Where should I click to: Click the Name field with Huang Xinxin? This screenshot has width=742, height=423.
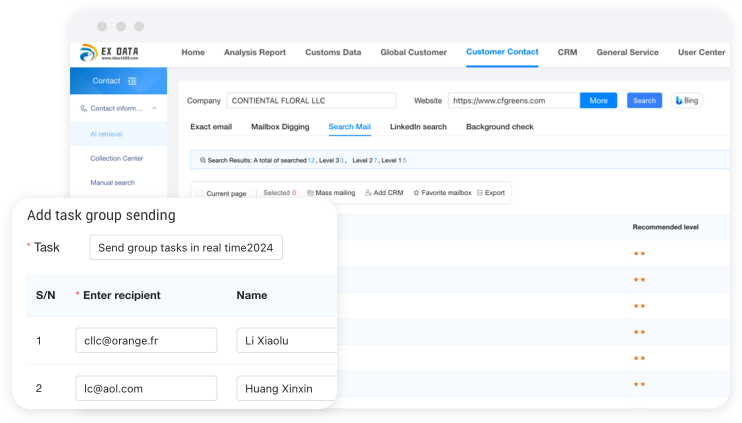(x=286, y=387)
